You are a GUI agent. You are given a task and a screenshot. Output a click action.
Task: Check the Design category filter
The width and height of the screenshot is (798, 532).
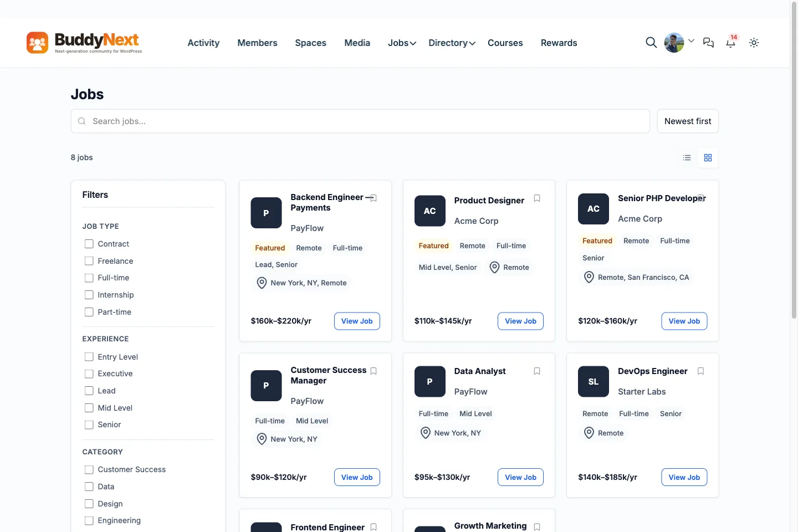[x=89, y=504]
